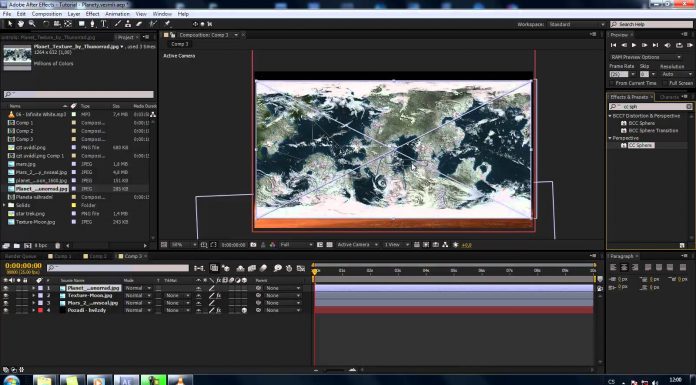The width and height of the screenshot is (696, 385).
Task: Select the Pen tool
Action: point(93,24)
